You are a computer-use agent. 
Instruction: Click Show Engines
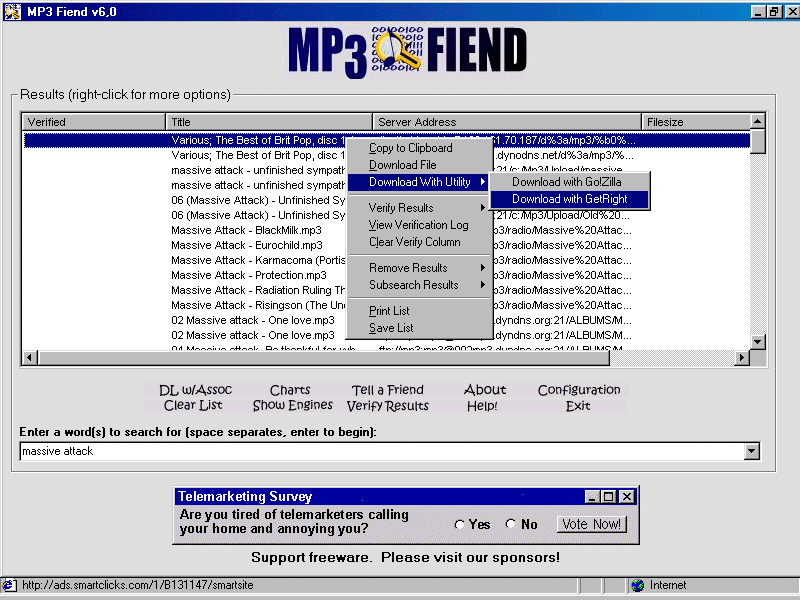pyautogui.click(x=292, y=406)
